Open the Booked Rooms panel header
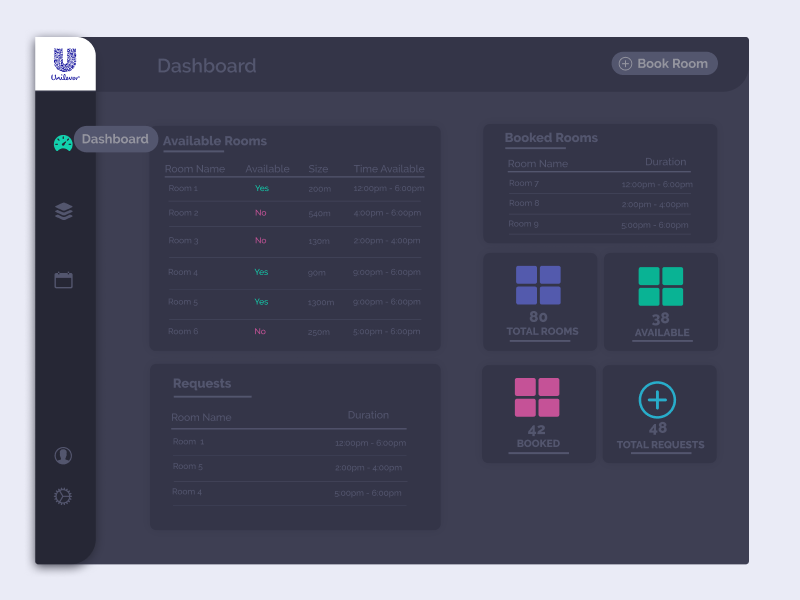The image size is (800, 600). (551, 138)
